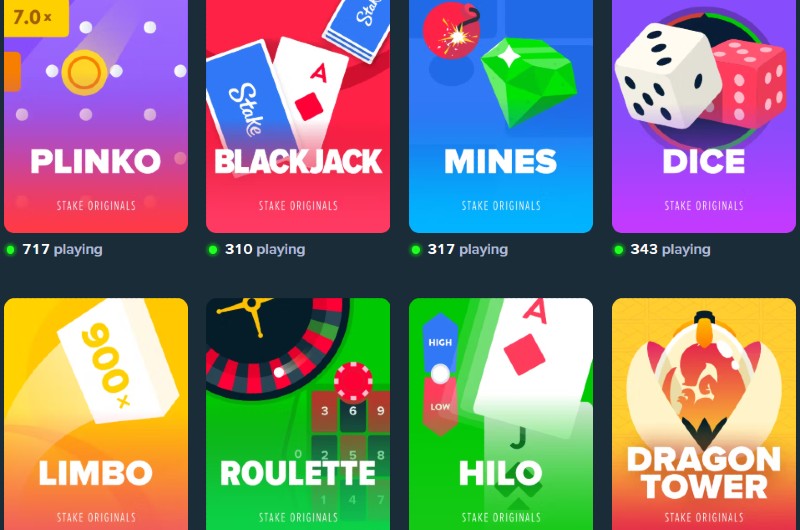Click the 343 playing count under Dice

[x=670, y=249]
